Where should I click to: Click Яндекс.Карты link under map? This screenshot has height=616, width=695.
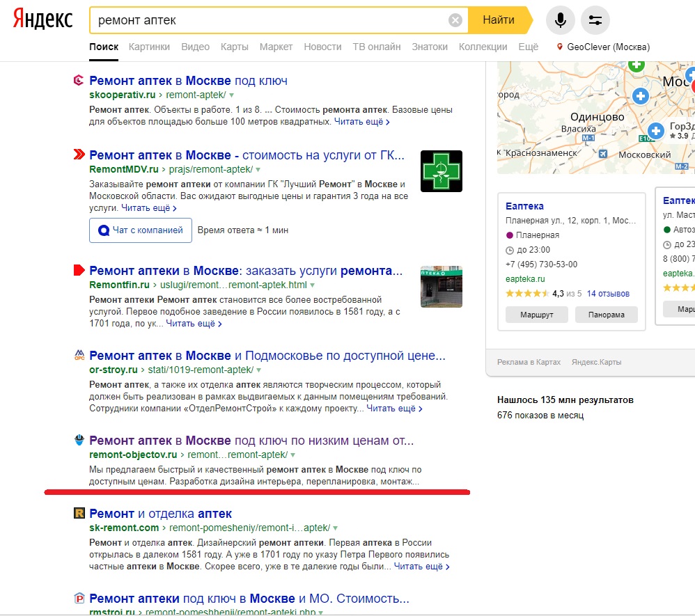pyautogui.click(x=596, y=362)
